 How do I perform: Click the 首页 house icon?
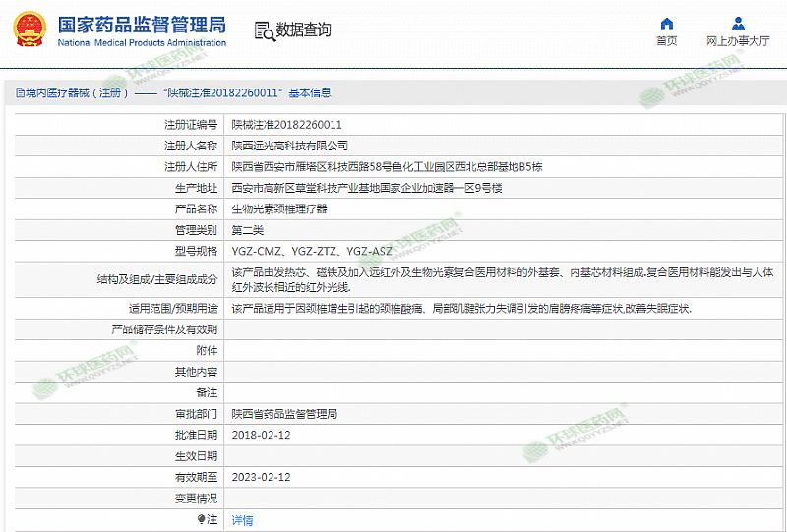[x=667, y=24]
